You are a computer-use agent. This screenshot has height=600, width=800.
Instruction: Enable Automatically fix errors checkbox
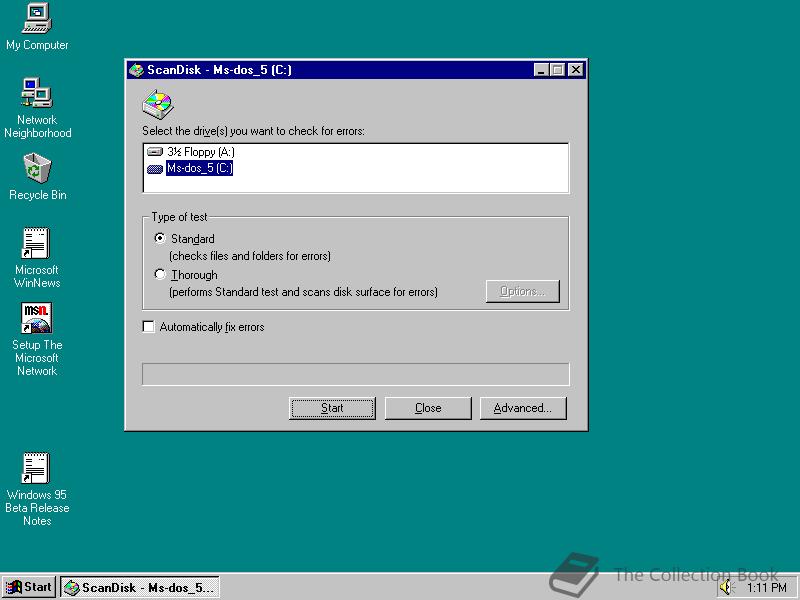[x=148, y=327]
